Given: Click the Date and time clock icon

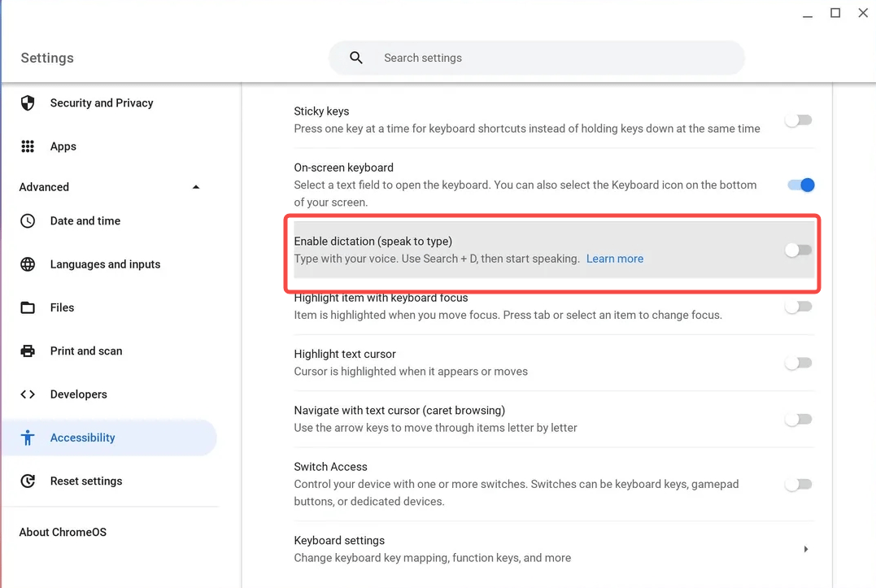Looking at the screenshot, I should pos(28,220).
